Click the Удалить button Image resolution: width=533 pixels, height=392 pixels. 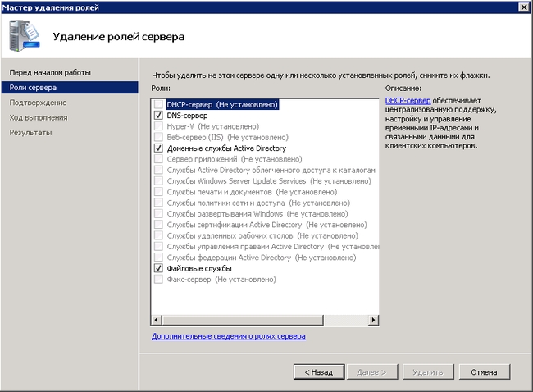427,371
